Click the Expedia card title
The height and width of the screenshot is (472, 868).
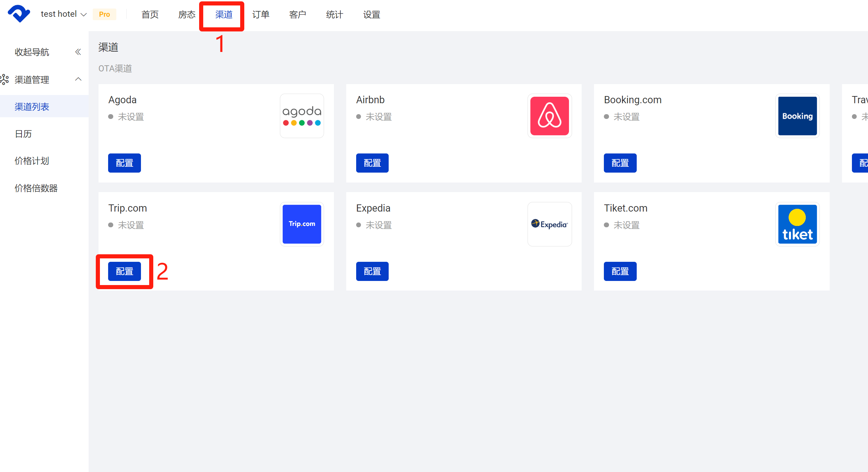(373, 208)
